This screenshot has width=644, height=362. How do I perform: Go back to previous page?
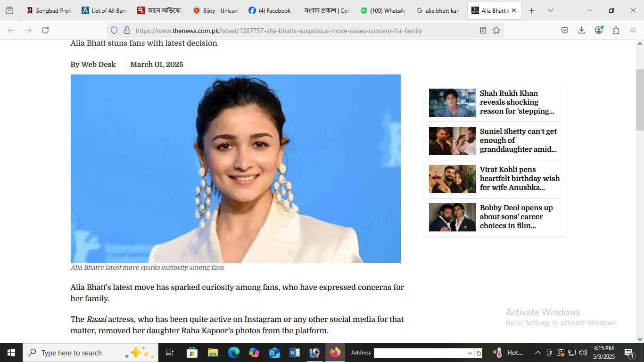pyautogui.click(x=11, y=30)
